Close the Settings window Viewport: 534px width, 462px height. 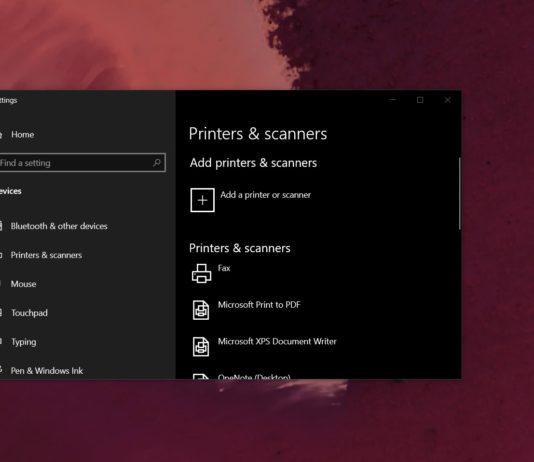[x=447, y=100]
